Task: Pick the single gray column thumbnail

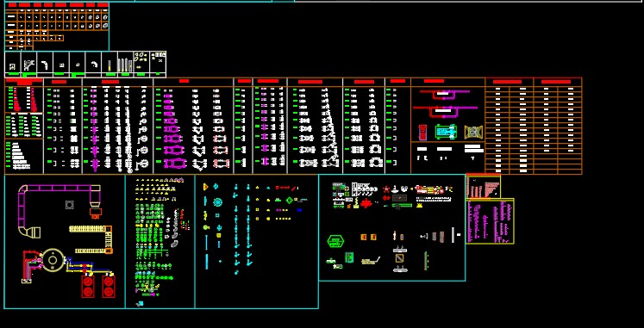Action: 109,65
